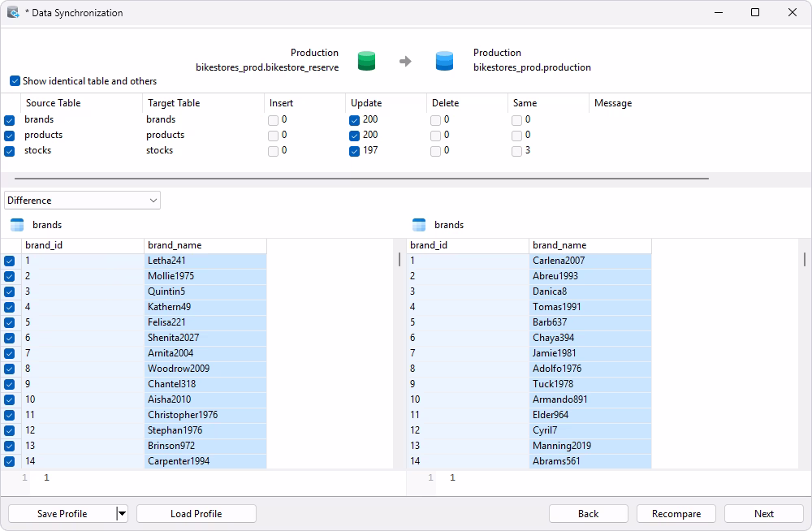Click the Insert column header
Viewport: 812px width, 531px height.
pos(304,103)
